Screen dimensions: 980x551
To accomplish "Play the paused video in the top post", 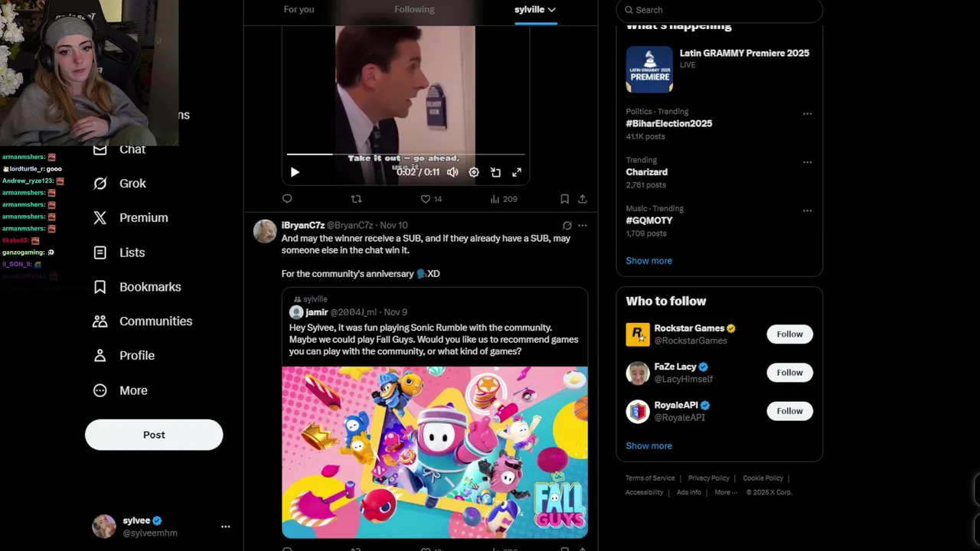I will tap(295, 172).
